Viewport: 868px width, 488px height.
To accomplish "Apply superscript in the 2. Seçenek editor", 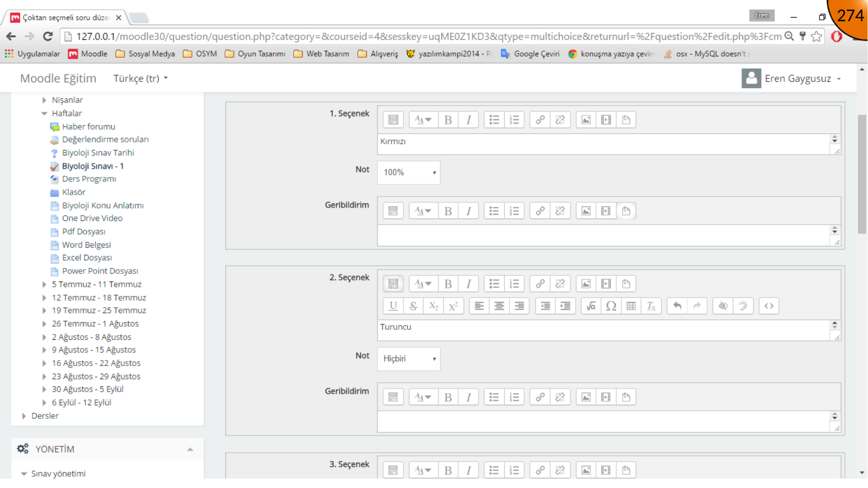I will coord(453,306).
